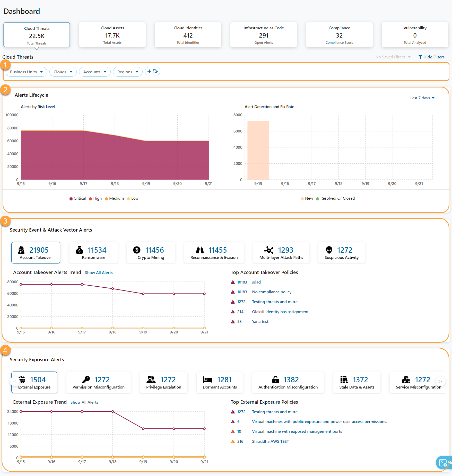Image resolution: width=452 pixels, height=476 pixels.
Task: Hide the filters bar with Hide Filters
Action: (x=431, y=57)
